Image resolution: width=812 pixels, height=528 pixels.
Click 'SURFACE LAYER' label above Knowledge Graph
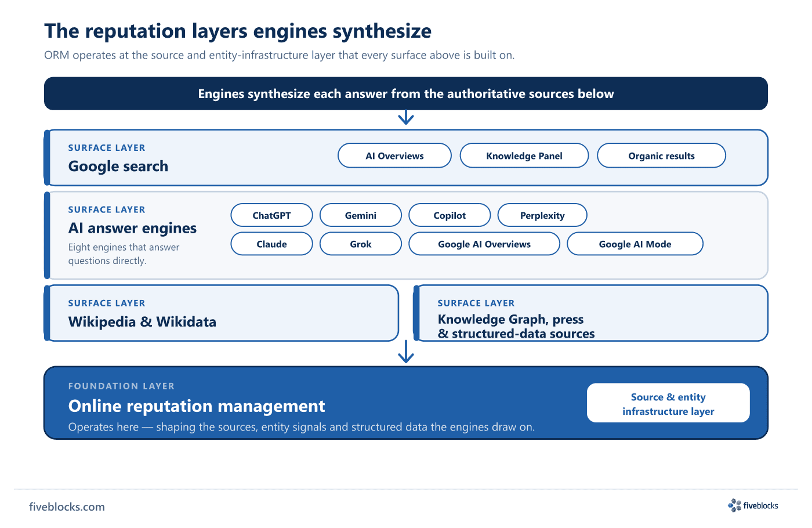click(x=476, y=303)
